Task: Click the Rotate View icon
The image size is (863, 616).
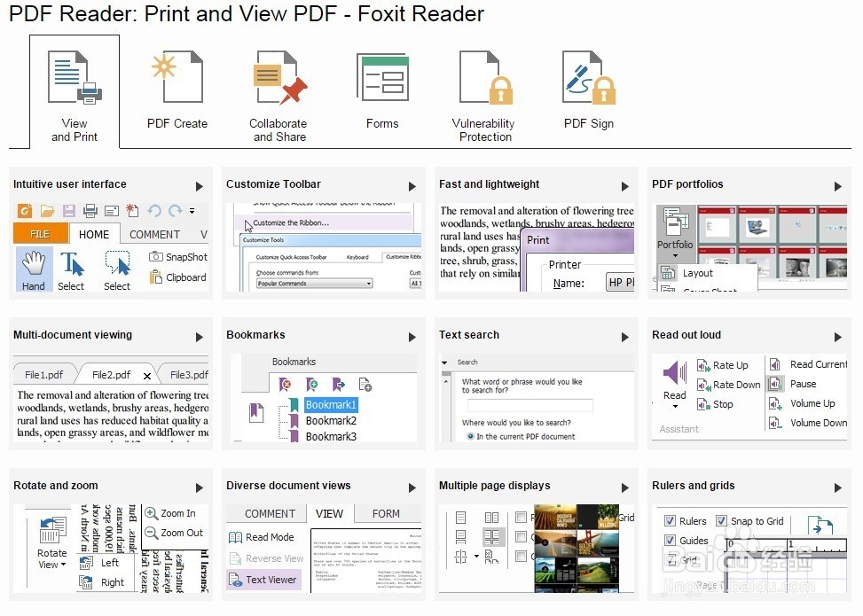Action: point(53,530)
